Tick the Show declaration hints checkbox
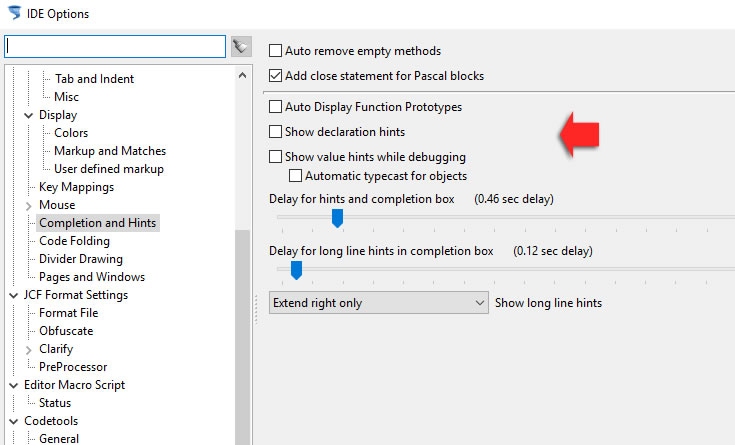 pyautogui.click(x=275, y=132)
